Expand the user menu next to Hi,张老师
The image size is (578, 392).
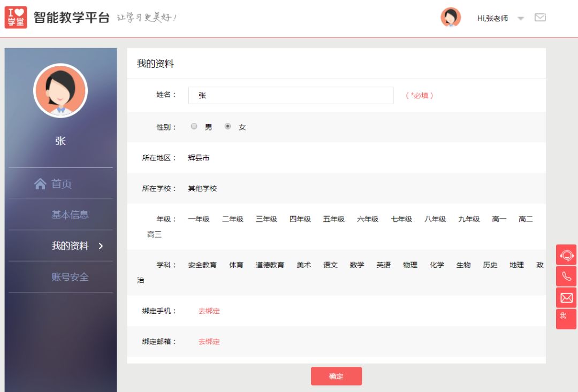pos(520,18)
